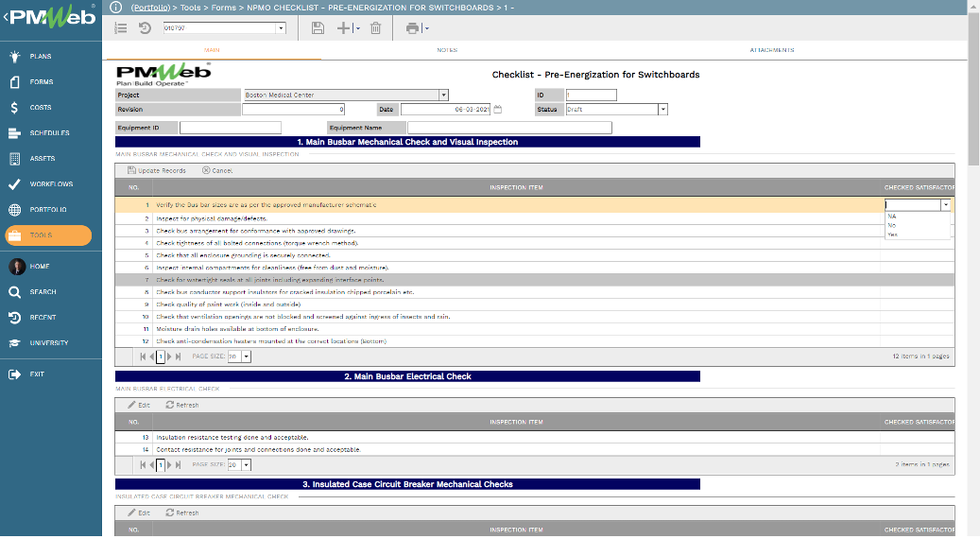Image resolution: width=980 pixels, height=539 pixels.
Task: Select row 'Check for watertight seals at all joints'
Action: pos(534,280)
